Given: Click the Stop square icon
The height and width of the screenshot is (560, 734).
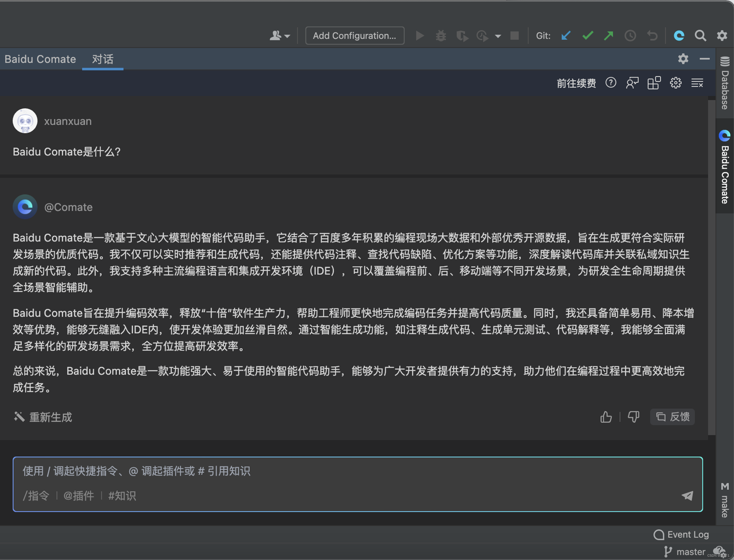Looking at the screenshot, I should click(514, 35).
